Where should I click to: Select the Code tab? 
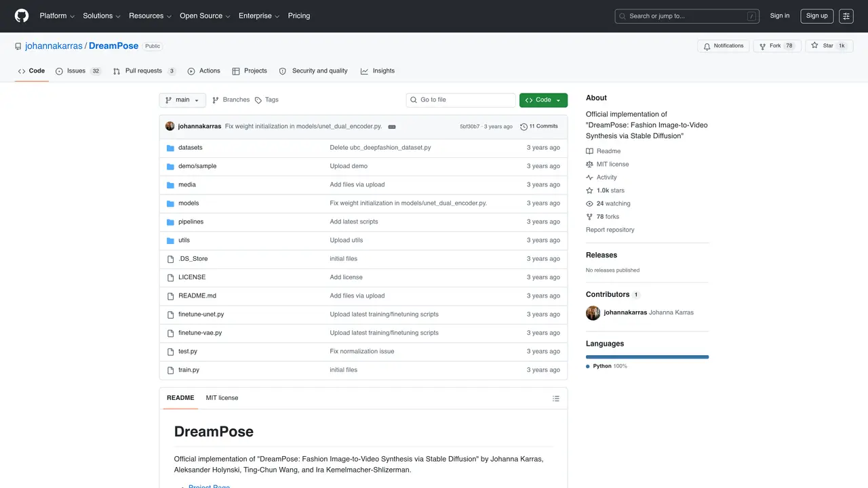tap(31, 71)
